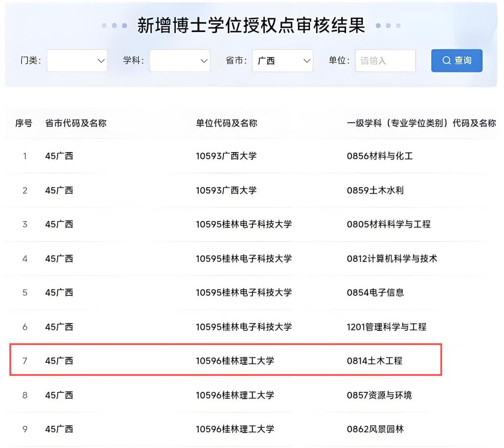The width and height of the screenshot is (504, 448).
Task: Expand the 省市 dropdown showing 广西
Action: coord(282,61)
